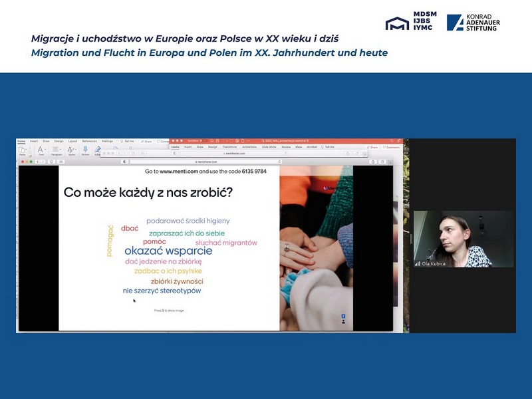Select the Animations tab in PowerPoint
This screenshot has height=399, width=532.
click(251, 147)
